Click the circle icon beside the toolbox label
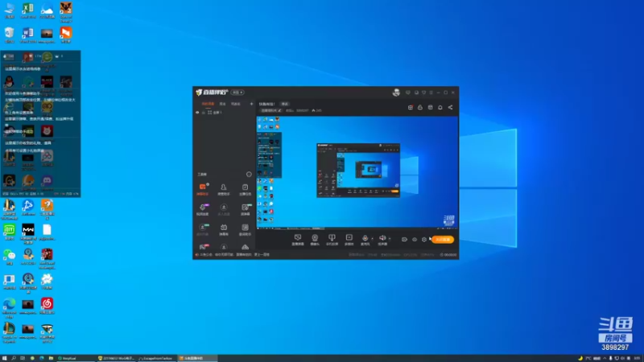644x362 pixels. click(x=249, y=174)
